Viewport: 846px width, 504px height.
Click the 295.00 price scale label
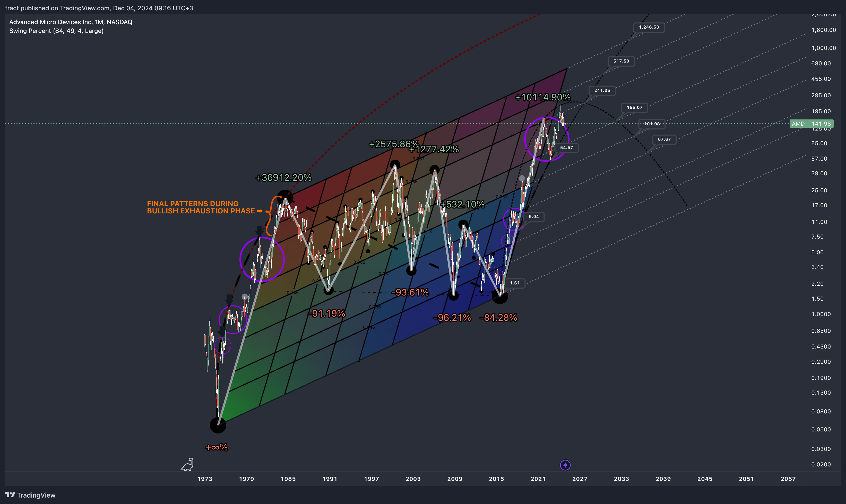[x=821, y=95]
